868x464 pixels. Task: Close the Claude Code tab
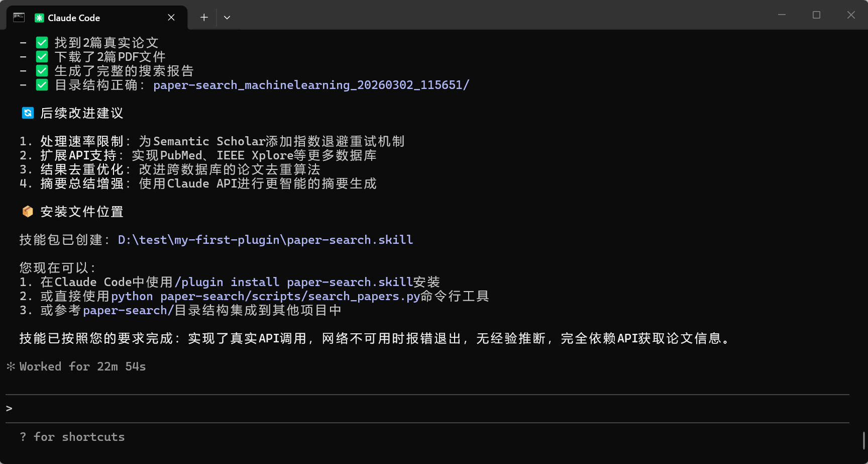pyautogui.click(x=171, y=18)
